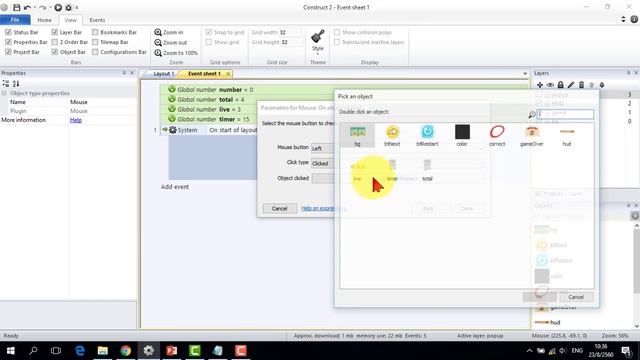Click the layer lock icon
640x360 pixels.
[x=561, y=85]
